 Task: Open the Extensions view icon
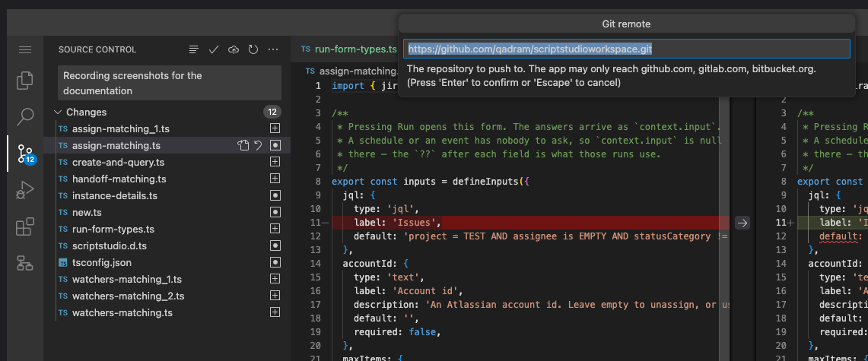tap(25, 226)
